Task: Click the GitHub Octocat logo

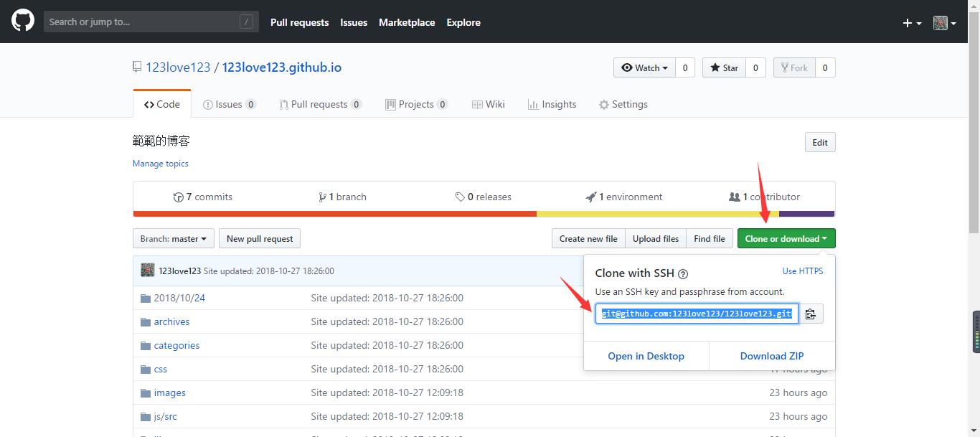Action: pos(23,22)
